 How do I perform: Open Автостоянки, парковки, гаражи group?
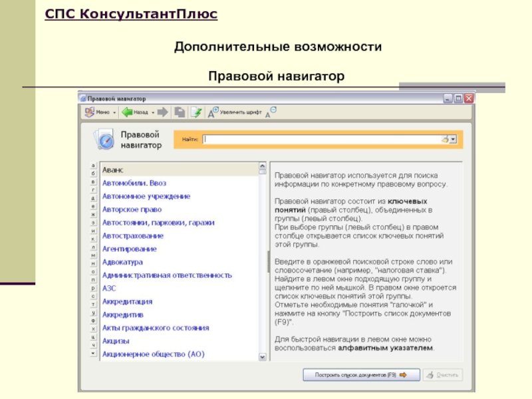point(158,223)
